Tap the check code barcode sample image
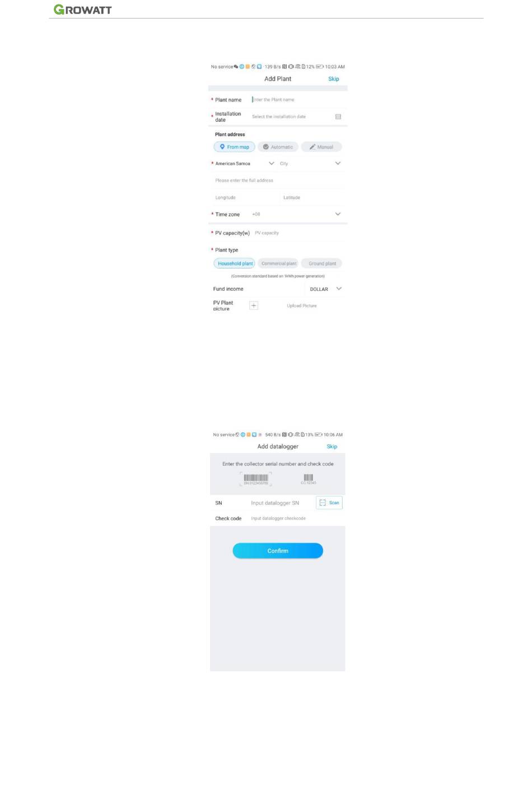 (309, 479)
